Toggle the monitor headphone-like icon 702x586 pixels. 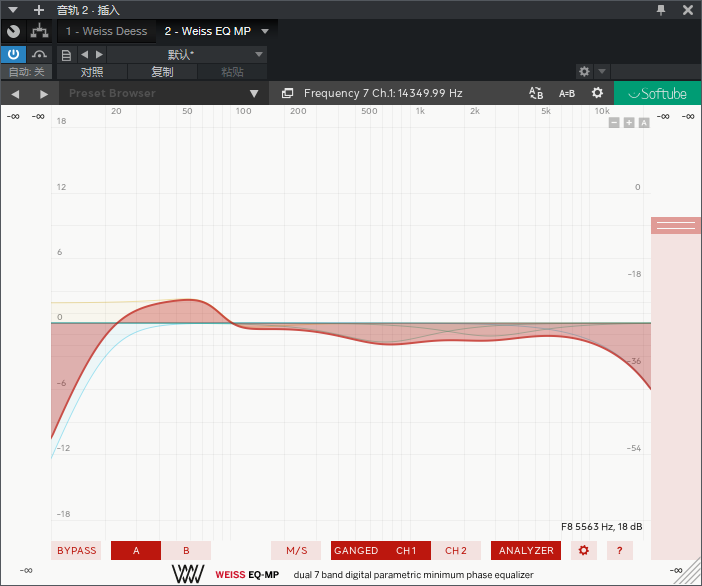pyautogui.click(x=39, y=55)
